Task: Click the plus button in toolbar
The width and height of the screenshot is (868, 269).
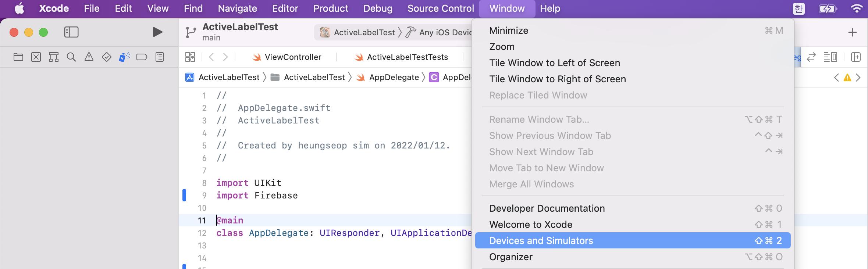Action: [x=853, y=32]
